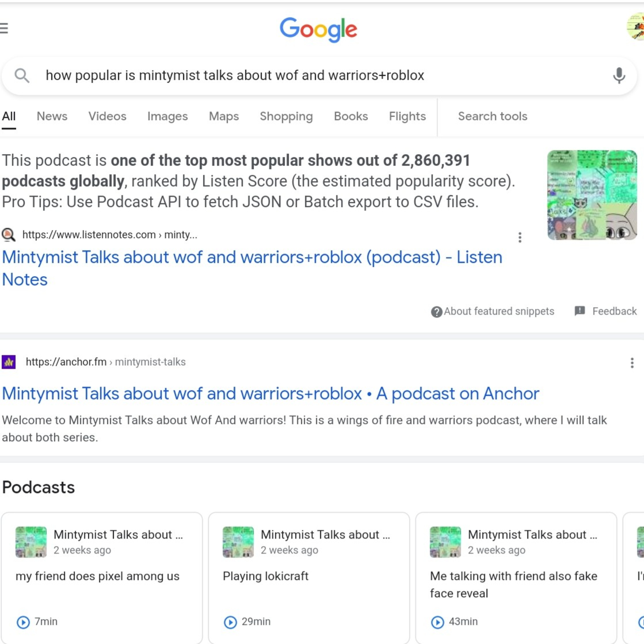Viewport: 644px width, 644px height.
Task: Play the 7min pixel among us episode
Action: (x=23, y=622)
